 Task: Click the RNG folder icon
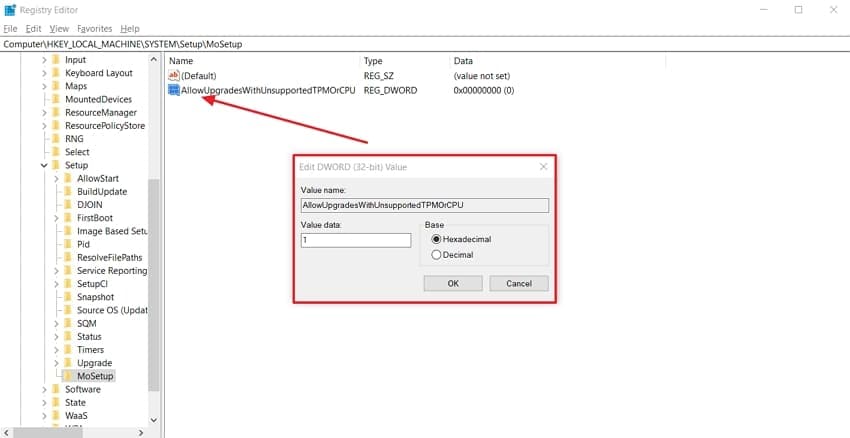(x=55, y=139)
